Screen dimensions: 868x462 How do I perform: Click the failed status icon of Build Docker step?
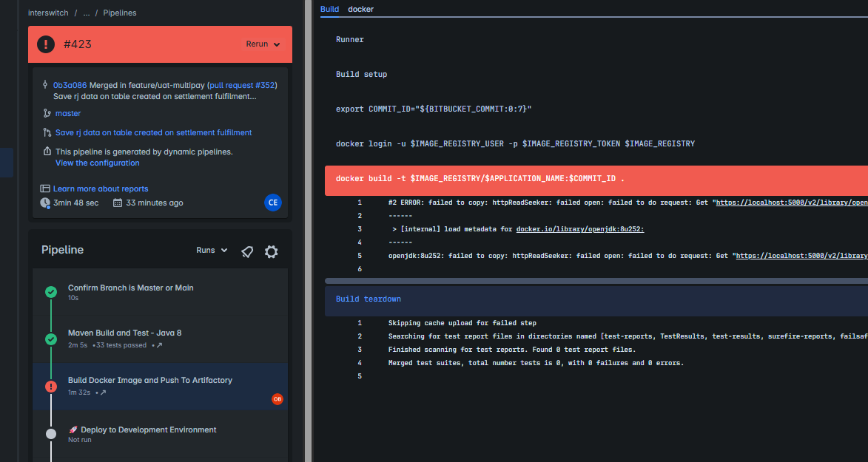[51, 386]
